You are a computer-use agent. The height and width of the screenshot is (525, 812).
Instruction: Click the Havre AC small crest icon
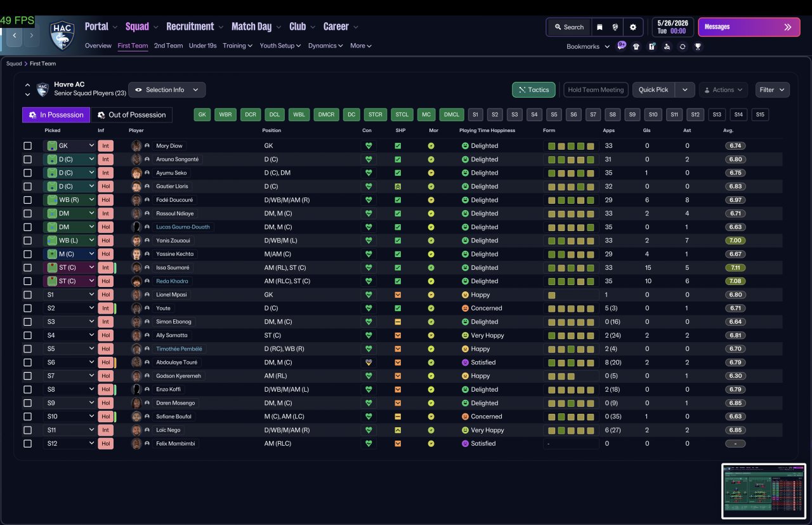(x=43, y=90)
